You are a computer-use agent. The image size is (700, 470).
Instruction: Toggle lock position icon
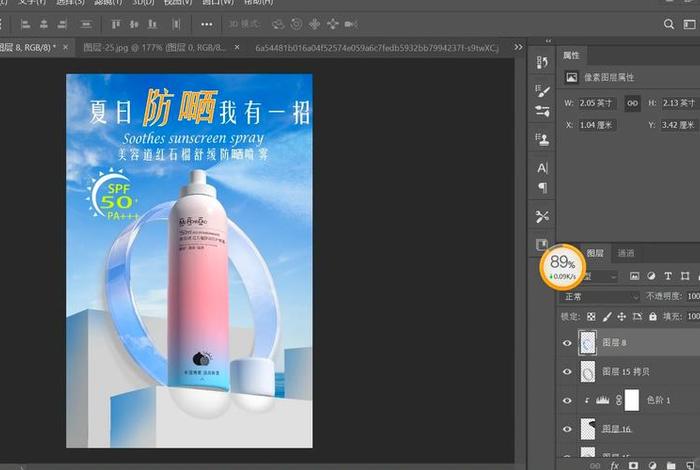pos(621,316)
